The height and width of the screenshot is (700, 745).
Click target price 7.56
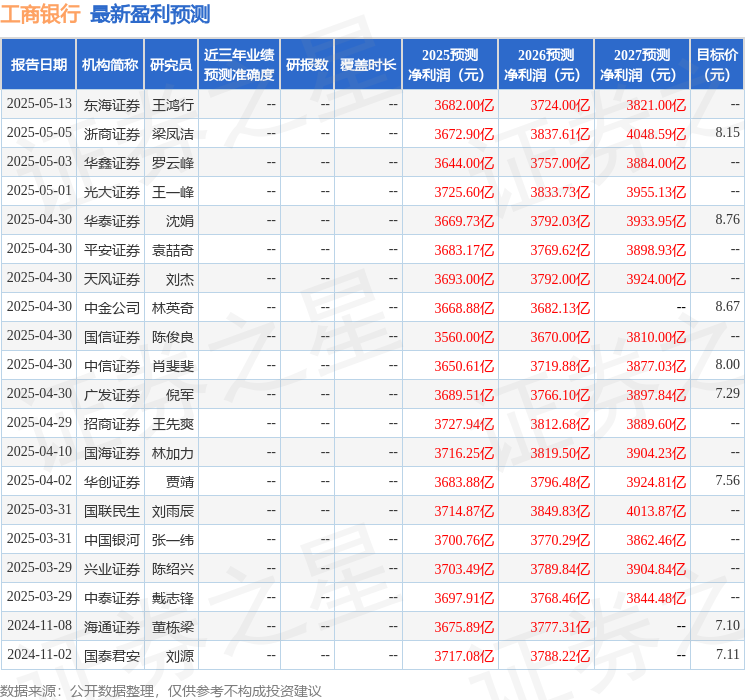pos(727,480)
